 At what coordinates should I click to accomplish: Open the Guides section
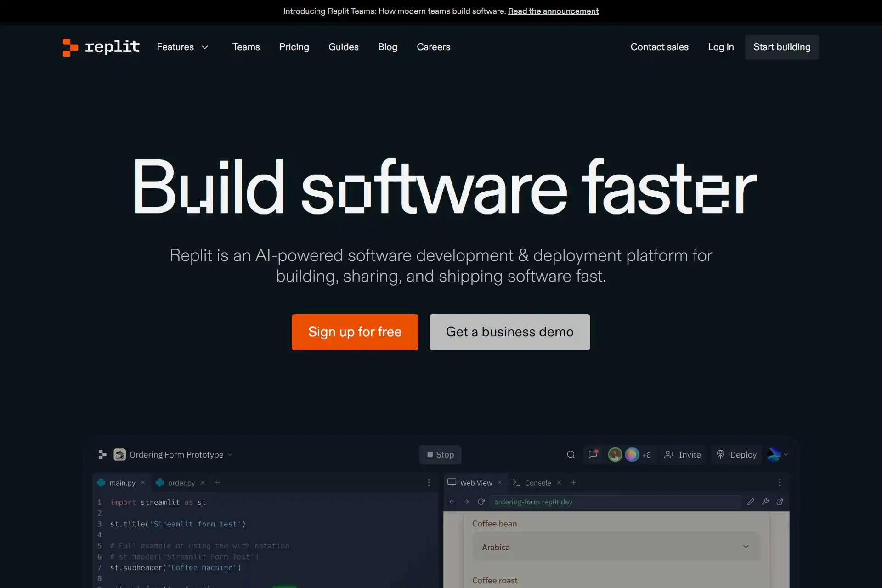click(x=343, y=47)
